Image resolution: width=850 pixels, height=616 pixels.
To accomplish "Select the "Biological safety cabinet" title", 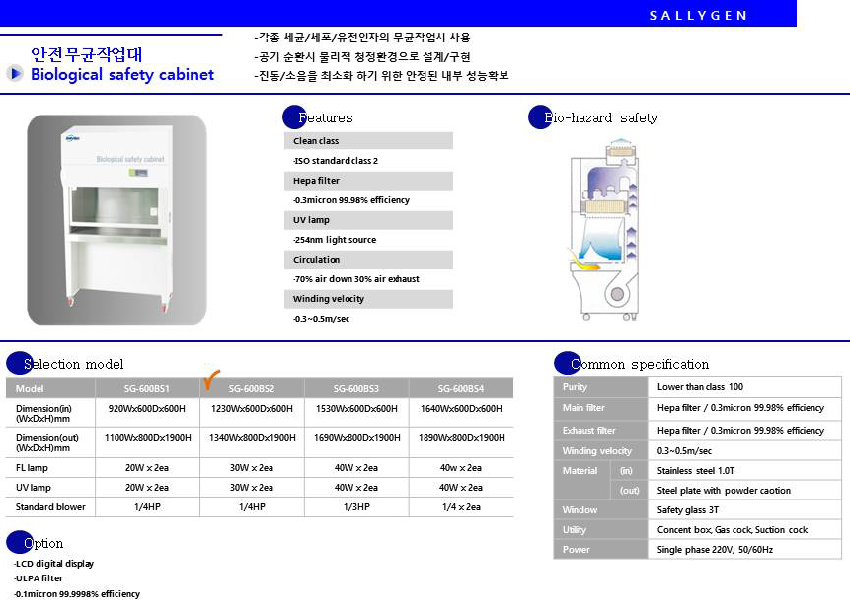I will click(122, 74).
